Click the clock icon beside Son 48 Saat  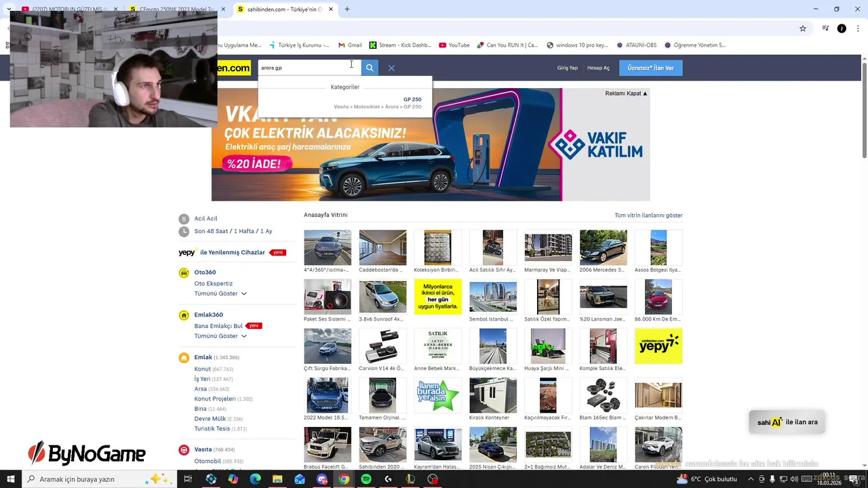184,232
